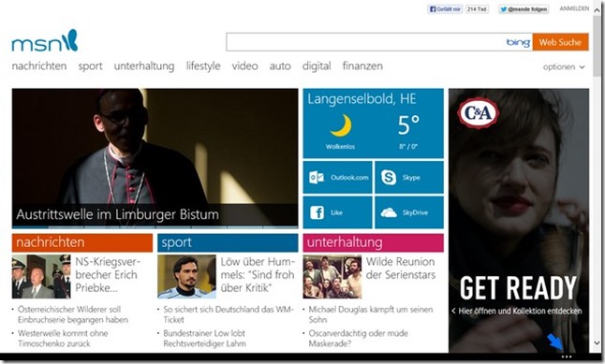This screenshot has height=364, width=605.
Task: Open 'NS-Kriegsverbrecher Erich Priebke' headline
Action: tap(108, 274)
